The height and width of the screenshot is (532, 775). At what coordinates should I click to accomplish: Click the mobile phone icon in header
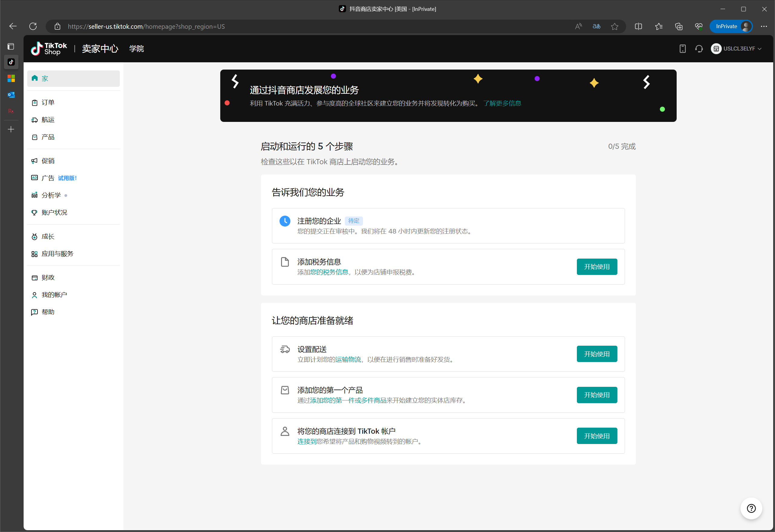point(682,49)
